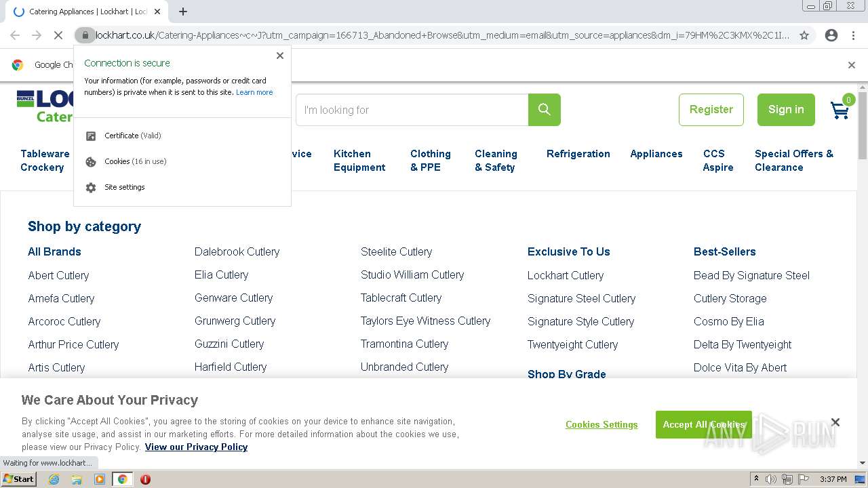Close the connection info popup

coord(280,56)
